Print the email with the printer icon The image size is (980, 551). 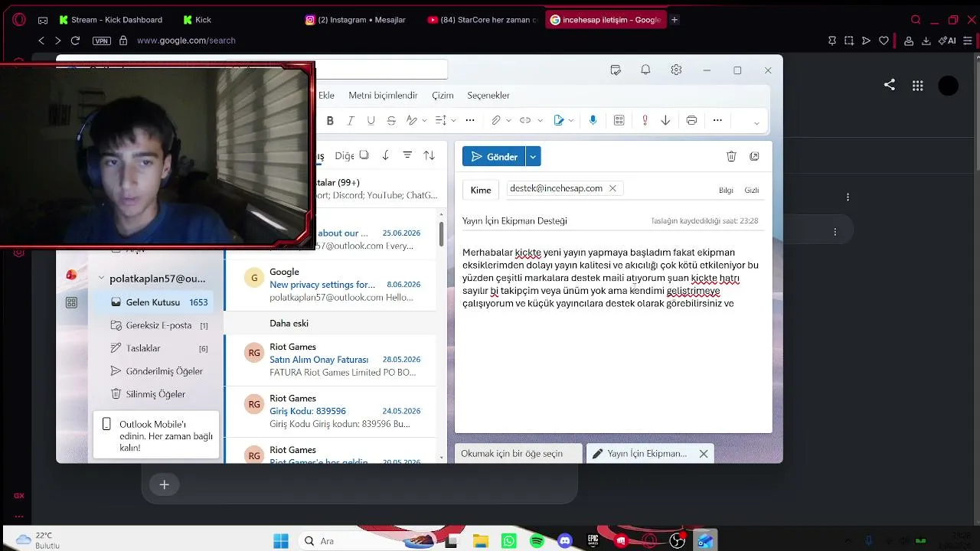tap(692, 120)
